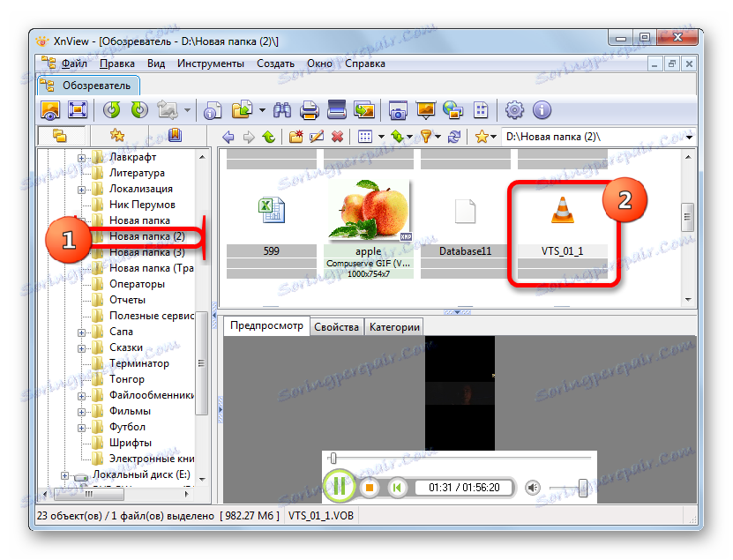Image resolution: width=733 pixels, height=560 pixels.
Task: Open the view mode dropdown arrow
Action: pos(381,137)
